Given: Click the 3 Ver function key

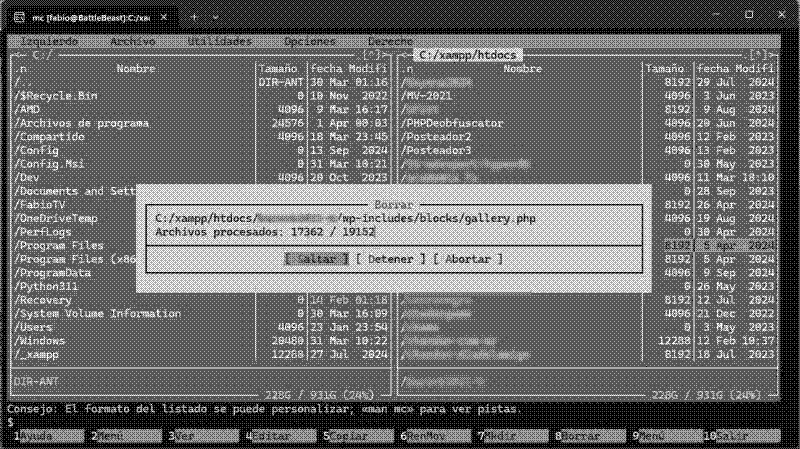Looking at the screenshot, I should pyautogui.click(x=203, y=436).
